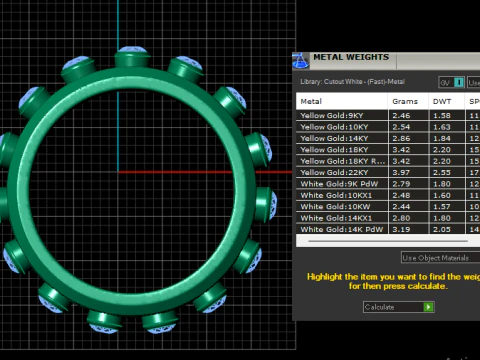Click the green arrow beside Calculate
480x360 pixels.
(428, 307)
